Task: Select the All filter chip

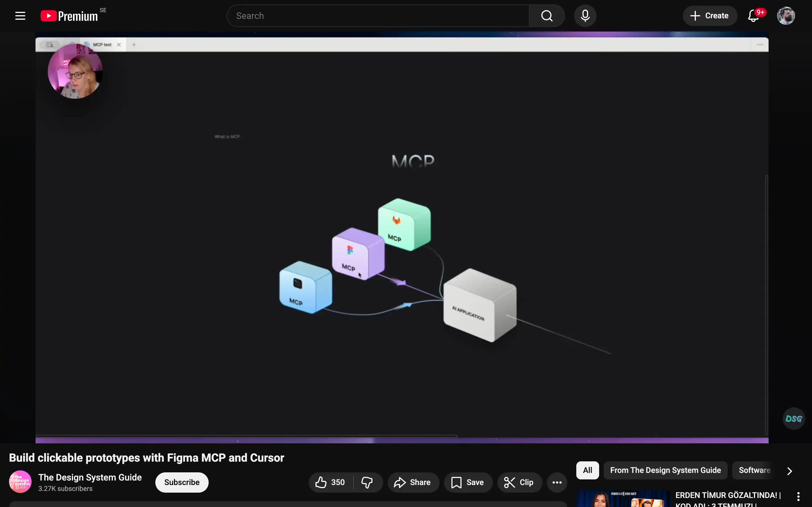Action: [x=587, y=470]
